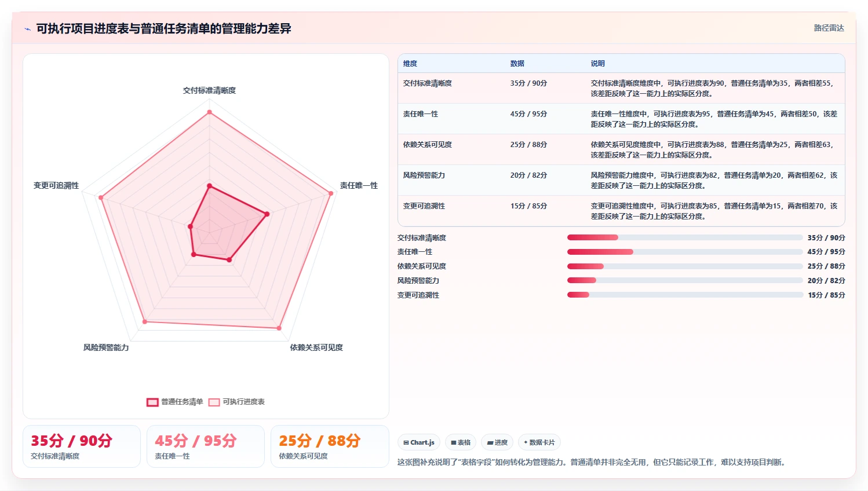868x491 pixels.
Task: Click outer radar point on 依赖关系可见度 axis
Action: click(x=279, y=328)
